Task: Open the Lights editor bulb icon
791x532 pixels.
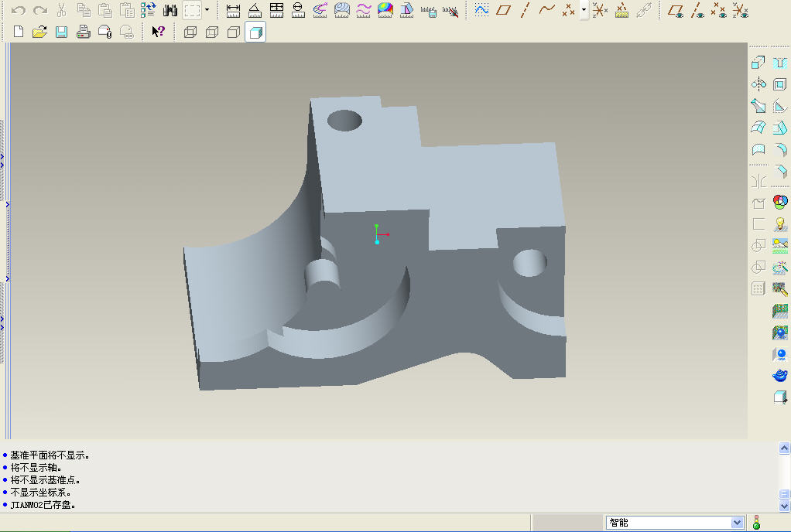Action: coord(780,224)
